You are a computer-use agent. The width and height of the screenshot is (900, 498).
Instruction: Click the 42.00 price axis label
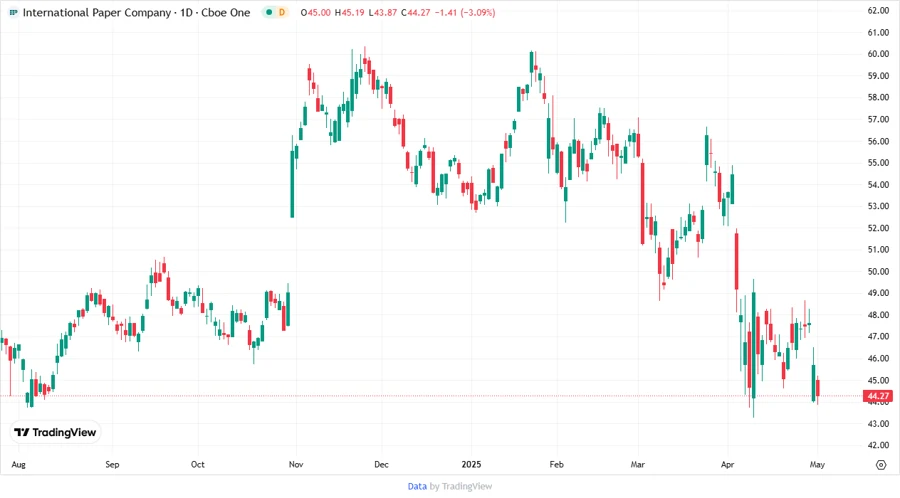pyautogui.click(x=878, y=445)
